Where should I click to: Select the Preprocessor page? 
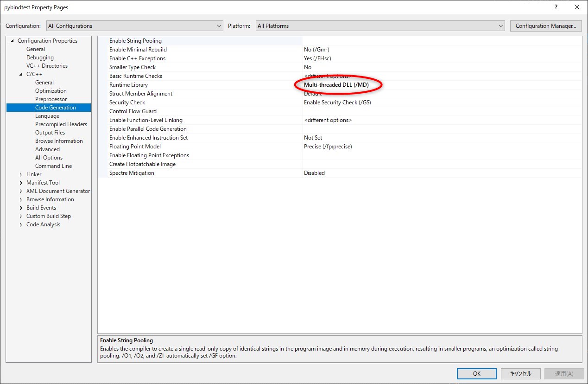coord(51,99)
